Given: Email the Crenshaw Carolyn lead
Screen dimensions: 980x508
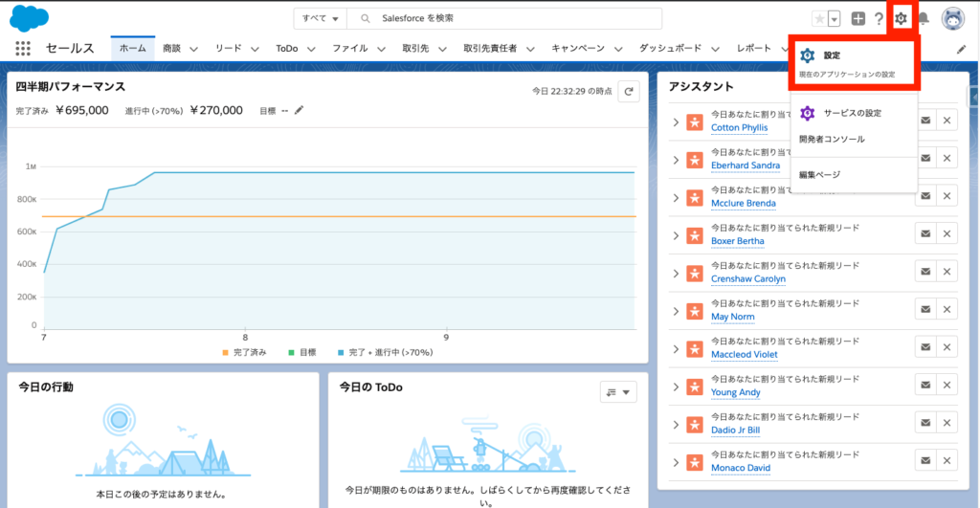Looking at the screenshot, I should [925, 272].
